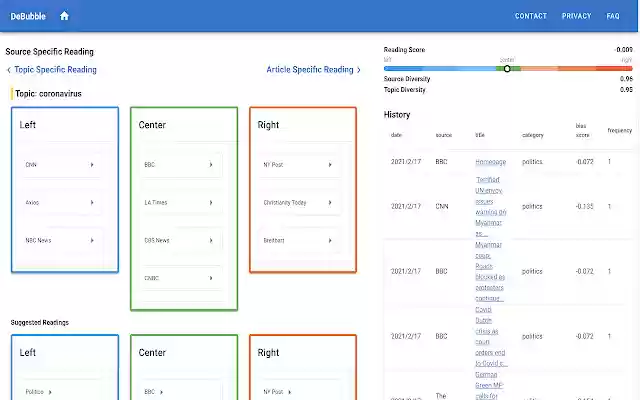Screen dimensions: 640x400
Task: Click the title column header
Action: tap(480, 135)
